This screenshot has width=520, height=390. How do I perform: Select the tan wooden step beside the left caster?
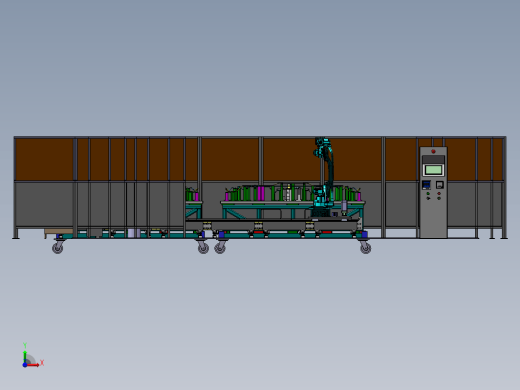pos(59,232)
